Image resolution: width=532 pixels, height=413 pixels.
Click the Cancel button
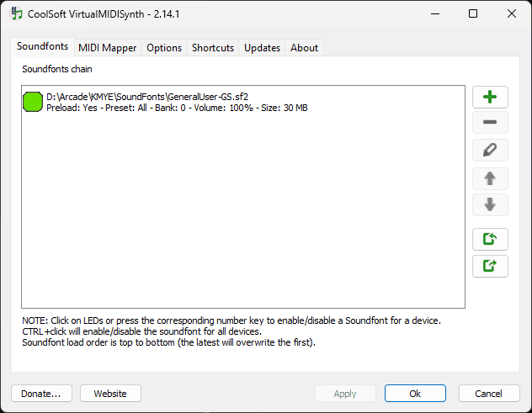coord(489,394)
